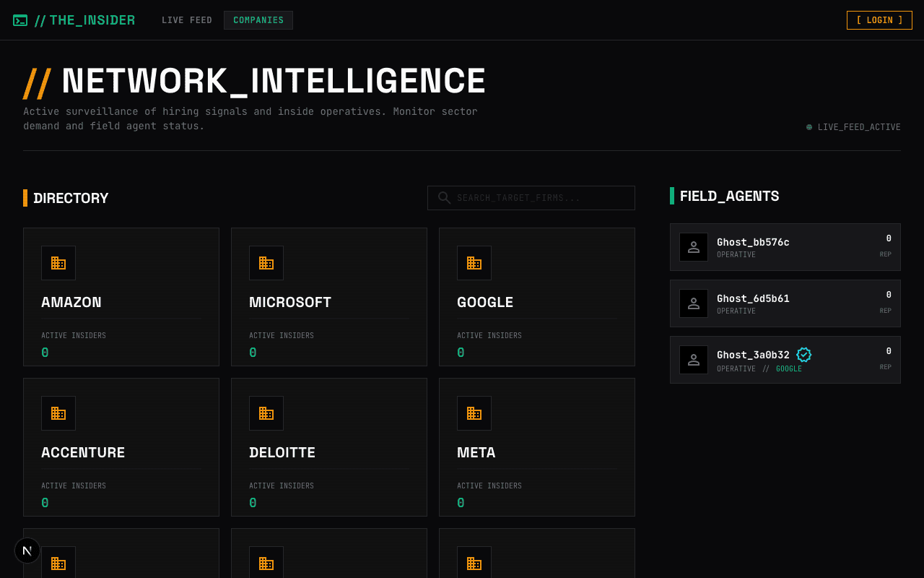Click avatar icon of Ghost_3a0b32
This screenshot has height=578, width=924.
694,360
